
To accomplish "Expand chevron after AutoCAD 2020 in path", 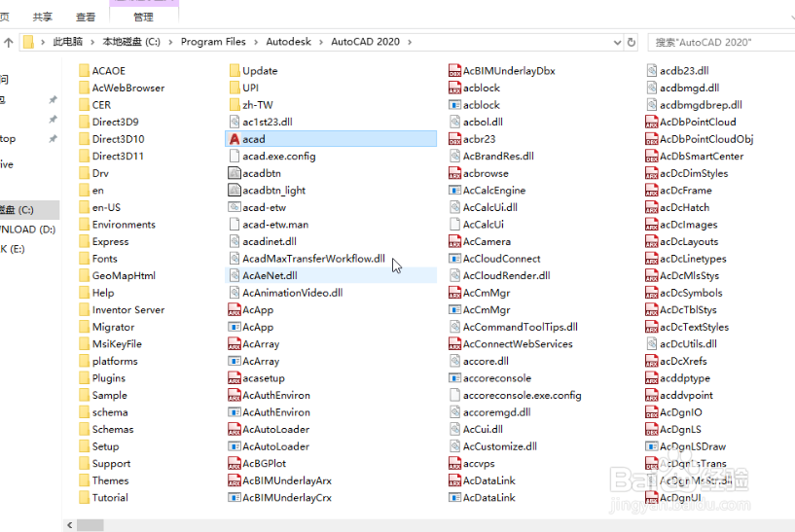I will click(x=409, y=42).
